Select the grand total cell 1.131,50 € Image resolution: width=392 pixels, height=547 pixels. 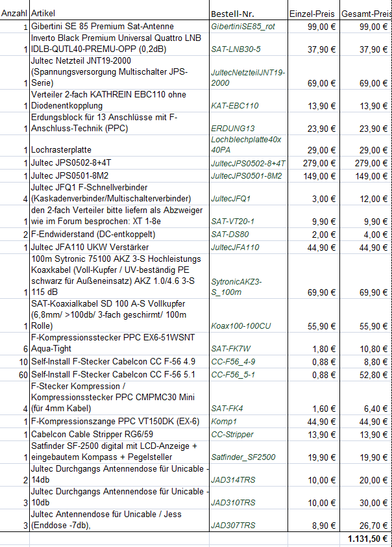pyautogui.click(x=367, y=539)
